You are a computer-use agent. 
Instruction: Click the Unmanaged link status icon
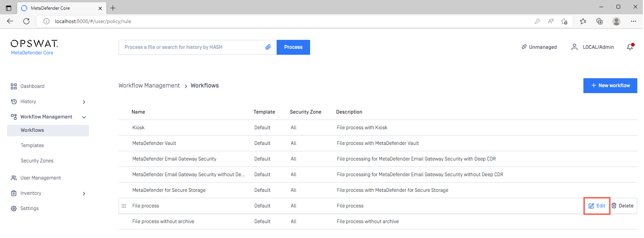point(524,47)
